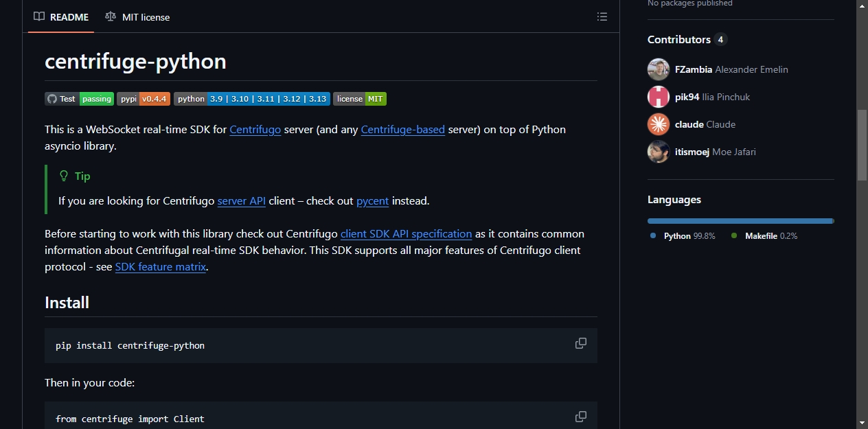The image size is (868, 429).
Task: Switch to the MIT license tab
Action: click(x=137, y=16)
